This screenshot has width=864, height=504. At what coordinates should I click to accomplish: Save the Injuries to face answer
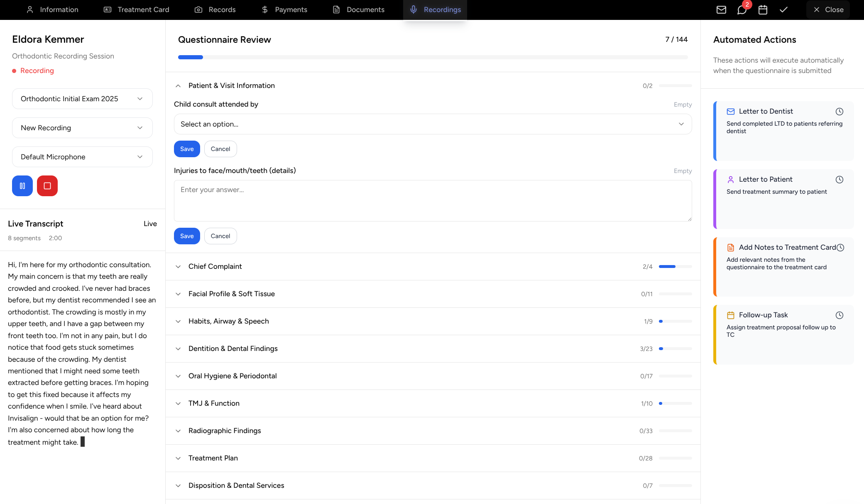click(x=187, y=236)
